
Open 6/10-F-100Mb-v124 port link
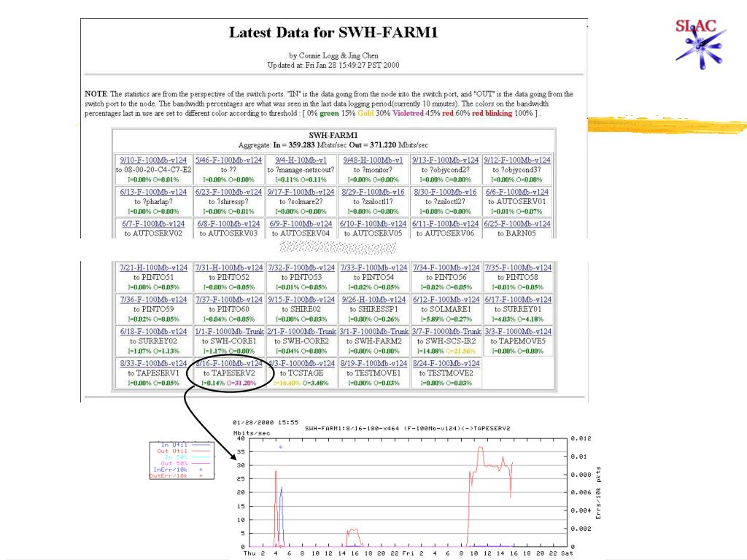pos(373,224)
